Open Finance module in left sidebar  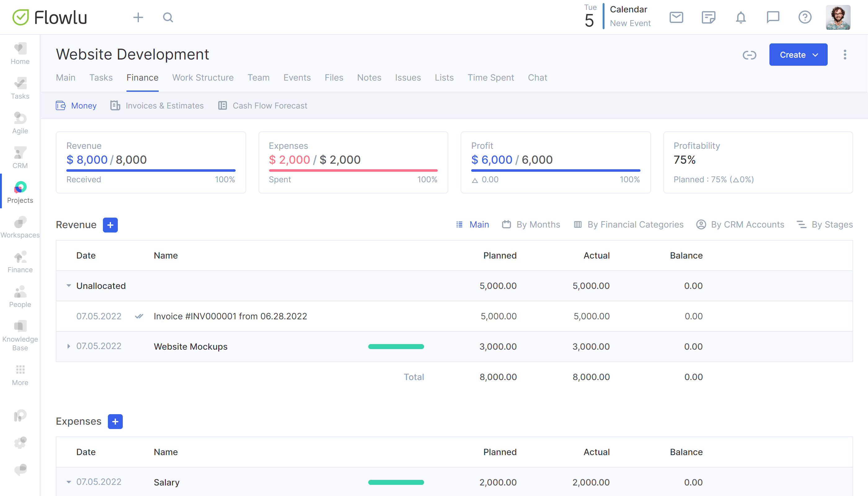pos(20,262)
